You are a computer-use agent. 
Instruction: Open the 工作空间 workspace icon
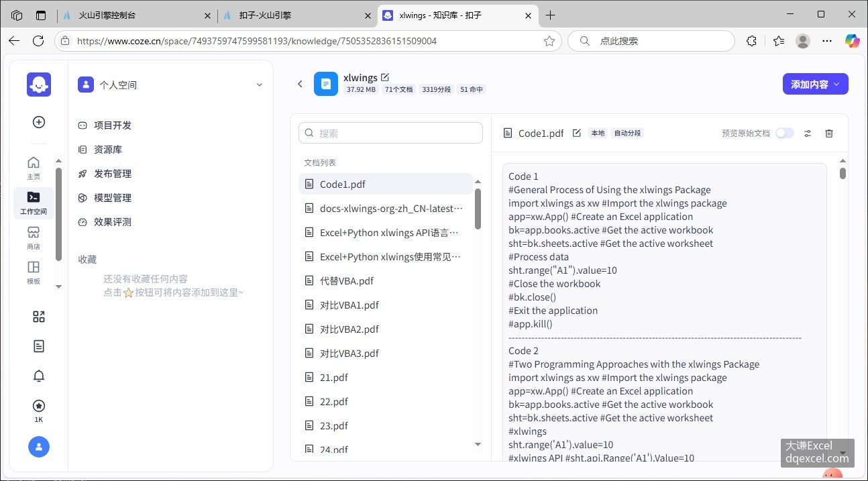pos(34,203)
